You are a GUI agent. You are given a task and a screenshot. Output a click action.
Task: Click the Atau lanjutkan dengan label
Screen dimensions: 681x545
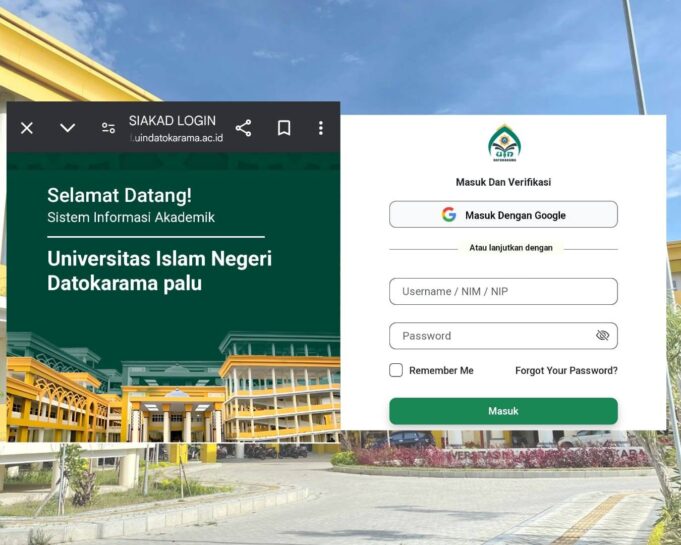pos(511,248)
